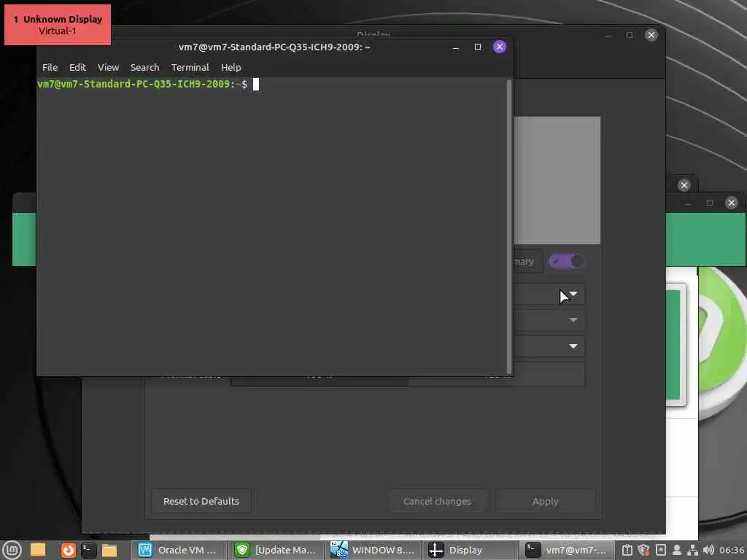
Task: Switch to Oracle VM taskbar window
Action: click(179, 550)
